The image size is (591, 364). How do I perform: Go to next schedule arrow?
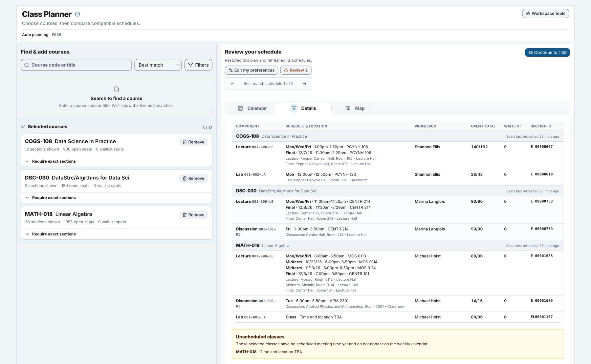(305, 84)
